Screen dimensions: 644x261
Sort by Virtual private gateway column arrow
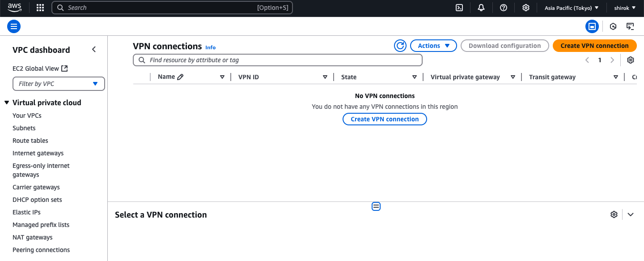pyautogui.click(x=513, y=77)
